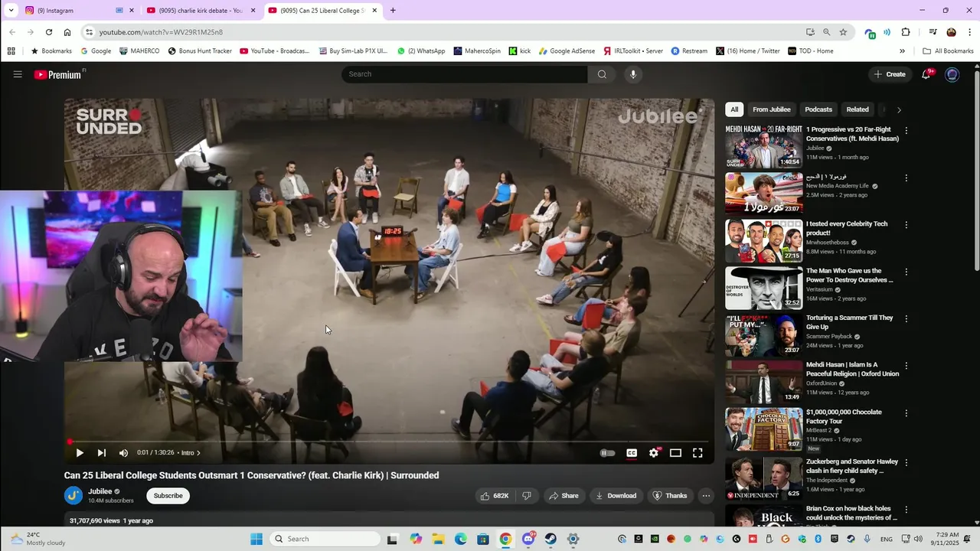This screenshot has height=551, width=980.
Task: Open Discord from the taskbar
Action: coord(528,539)
